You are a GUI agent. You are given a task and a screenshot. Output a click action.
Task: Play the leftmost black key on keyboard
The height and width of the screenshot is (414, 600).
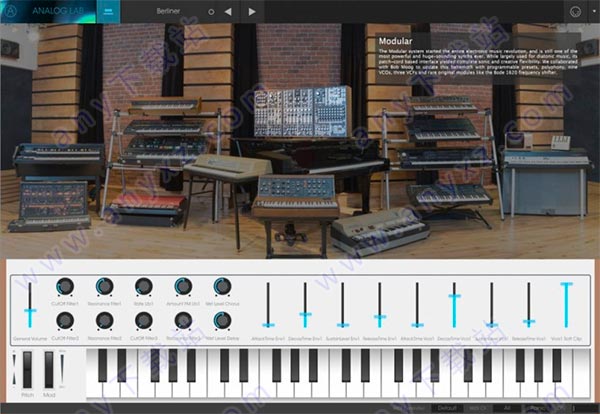[102, 365]
